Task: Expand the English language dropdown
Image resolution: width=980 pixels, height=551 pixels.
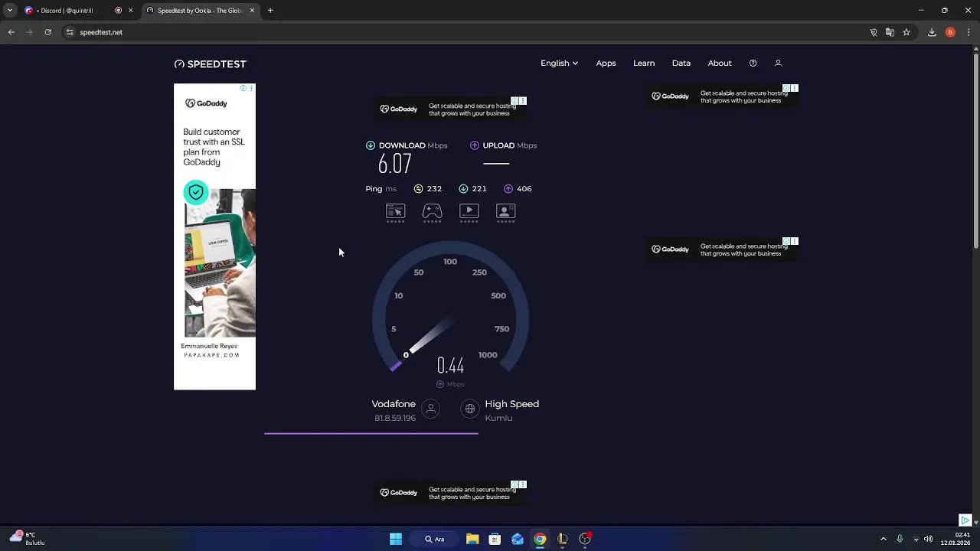Action: coord(559,64)
